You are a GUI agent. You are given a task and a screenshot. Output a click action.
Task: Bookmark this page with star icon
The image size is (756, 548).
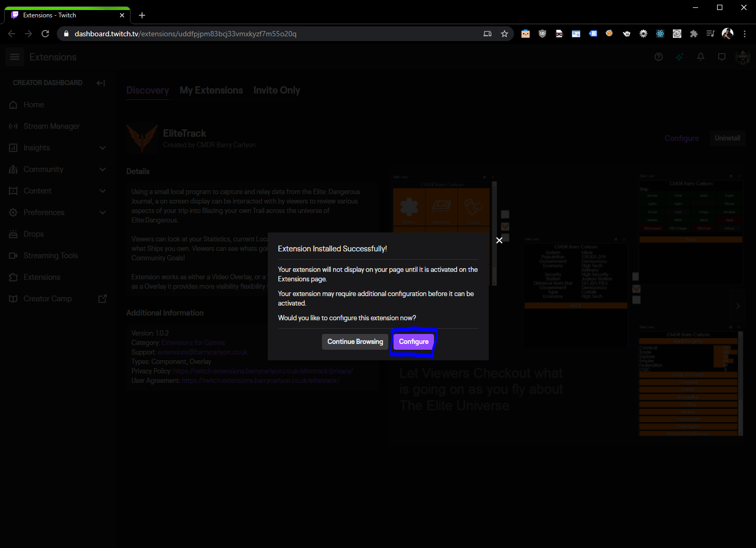click(505, 34)
